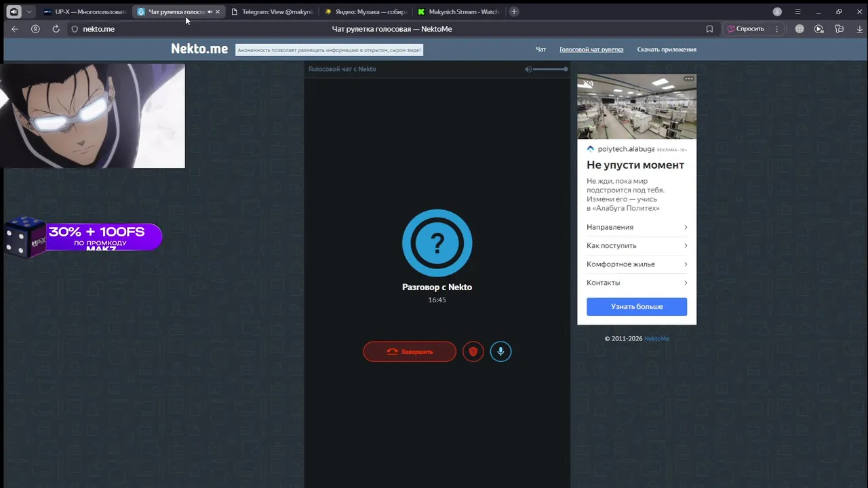Open the Спросить assistant button
The image size is (868, 488).
point(745,29)
